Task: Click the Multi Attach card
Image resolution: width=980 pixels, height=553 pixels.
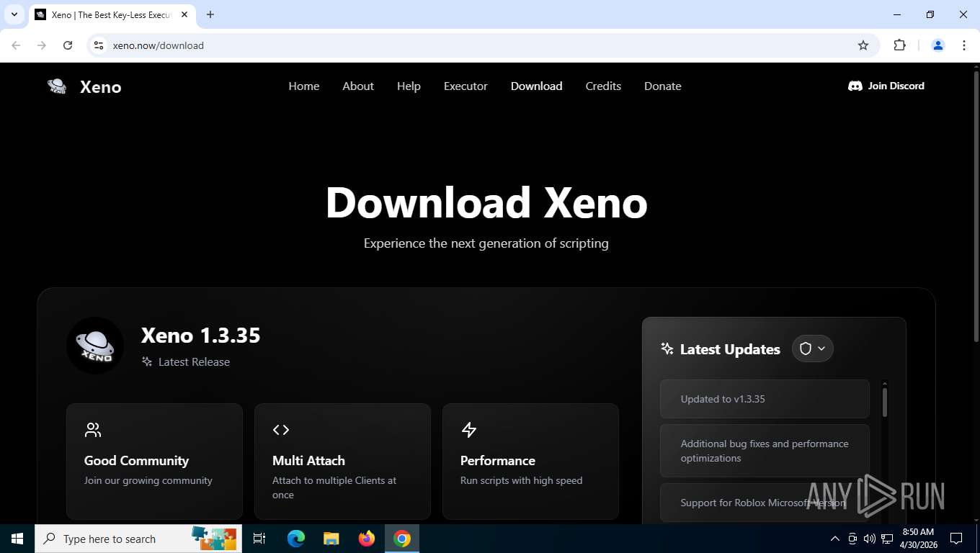Action: coord(342,461)
